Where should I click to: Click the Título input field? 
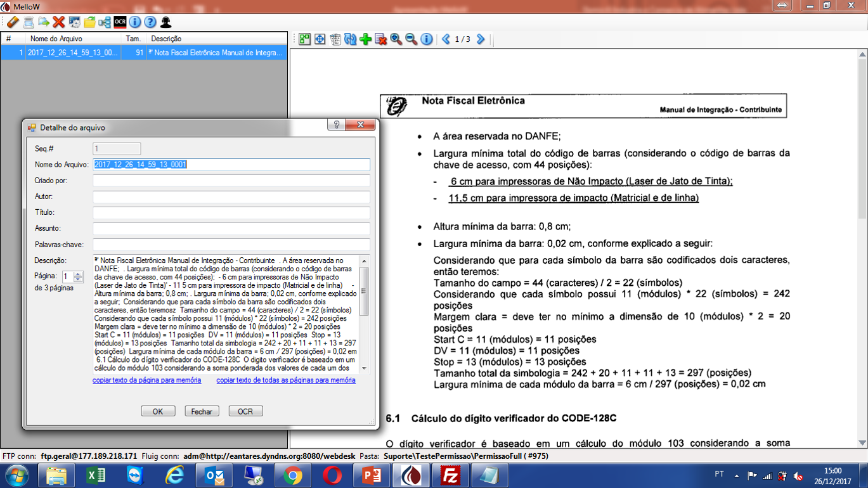tap(231, 212)
